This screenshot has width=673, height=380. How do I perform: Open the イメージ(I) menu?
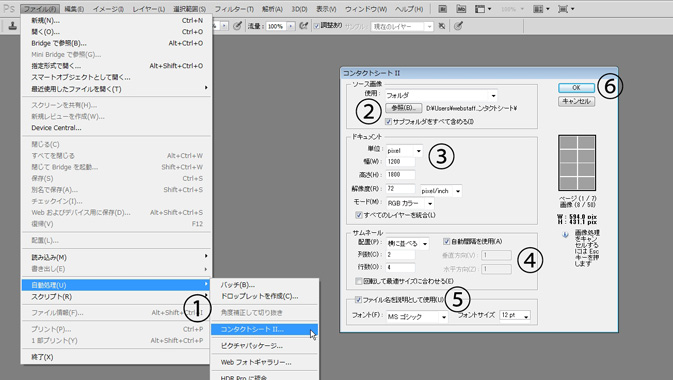(x=108, y=9)
